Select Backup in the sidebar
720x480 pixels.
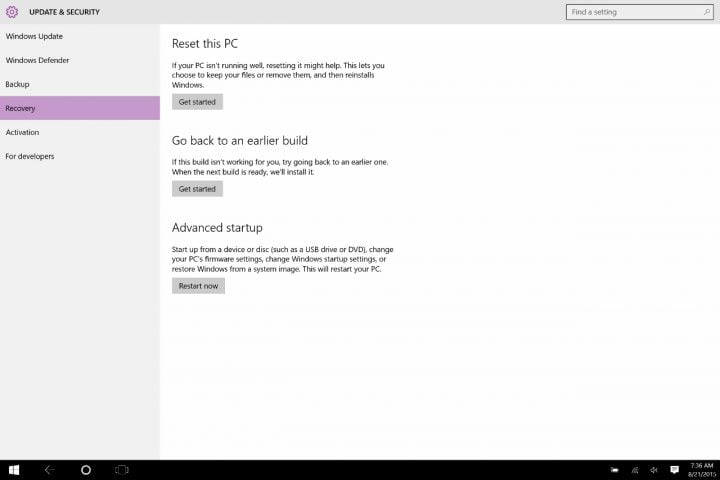click(x=80, y=84)
